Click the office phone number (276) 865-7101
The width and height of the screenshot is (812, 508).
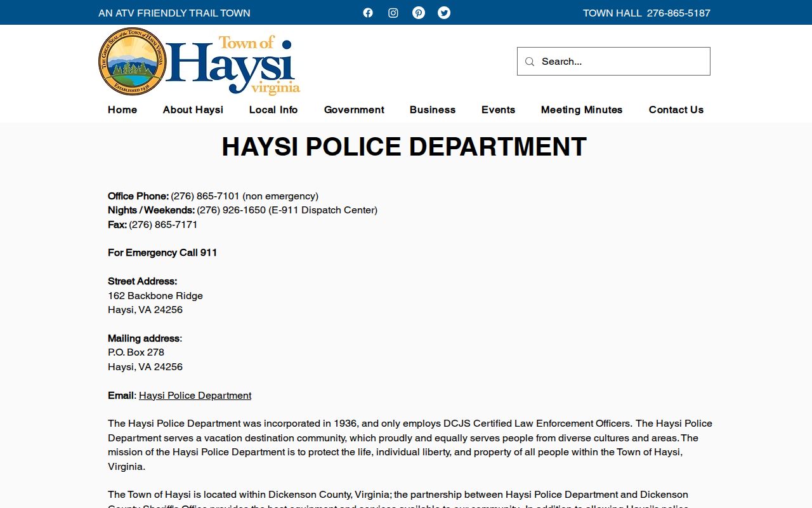click(206, 196)
